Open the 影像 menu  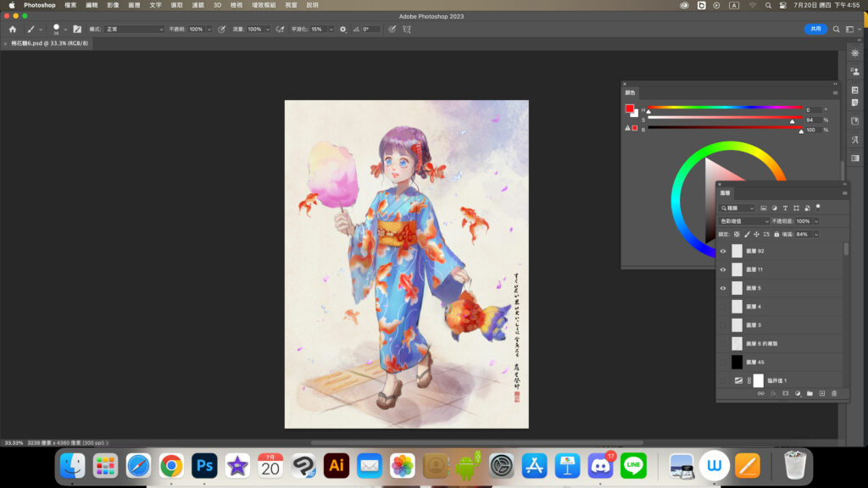click(113, 5)
